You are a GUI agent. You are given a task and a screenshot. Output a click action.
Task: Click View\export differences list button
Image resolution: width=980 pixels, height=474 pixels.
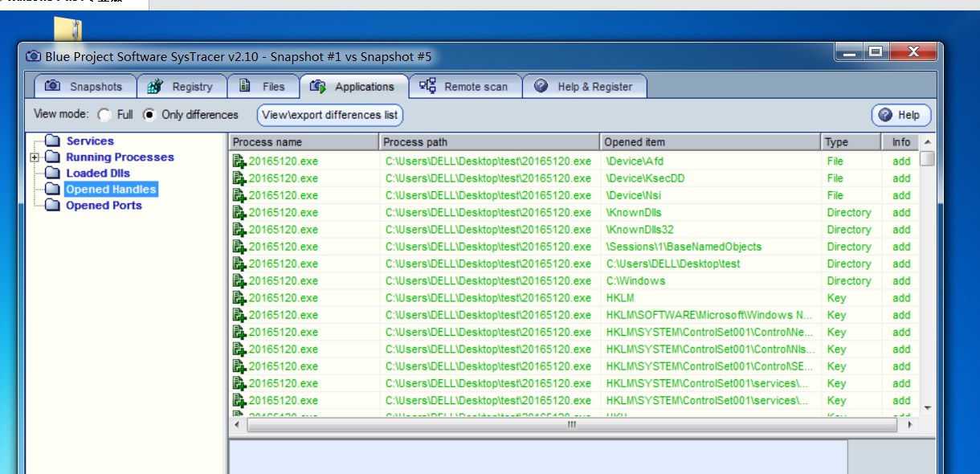pos(329,115)
